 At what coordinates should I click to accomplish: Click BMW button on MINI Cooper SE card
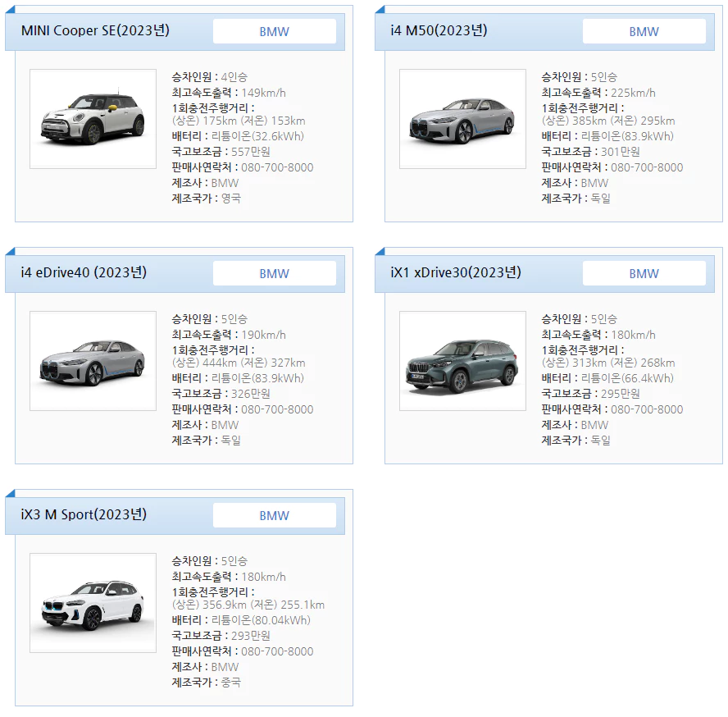pos(275,31)
